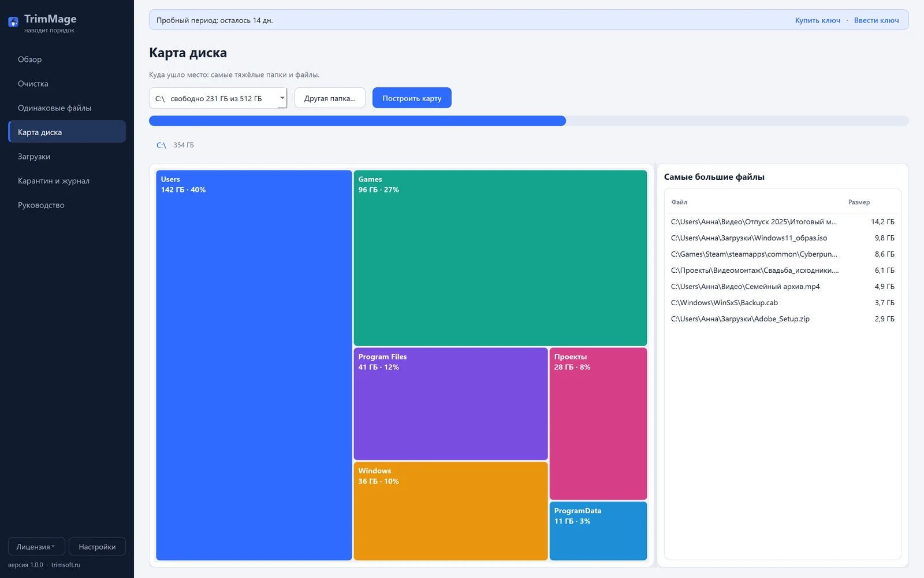Image resolution: width=924 pixels, height=578 pixels.
Task: Click Построить карту button
Action: [412, 98]
